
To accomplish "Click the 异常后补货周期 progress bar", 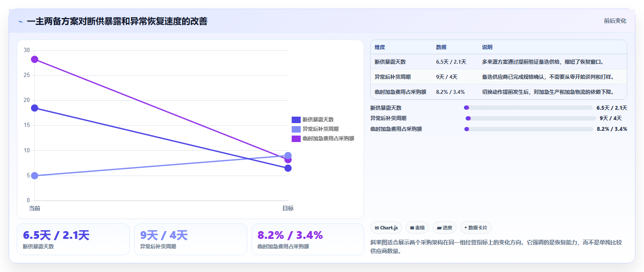I will click(531, 118).
